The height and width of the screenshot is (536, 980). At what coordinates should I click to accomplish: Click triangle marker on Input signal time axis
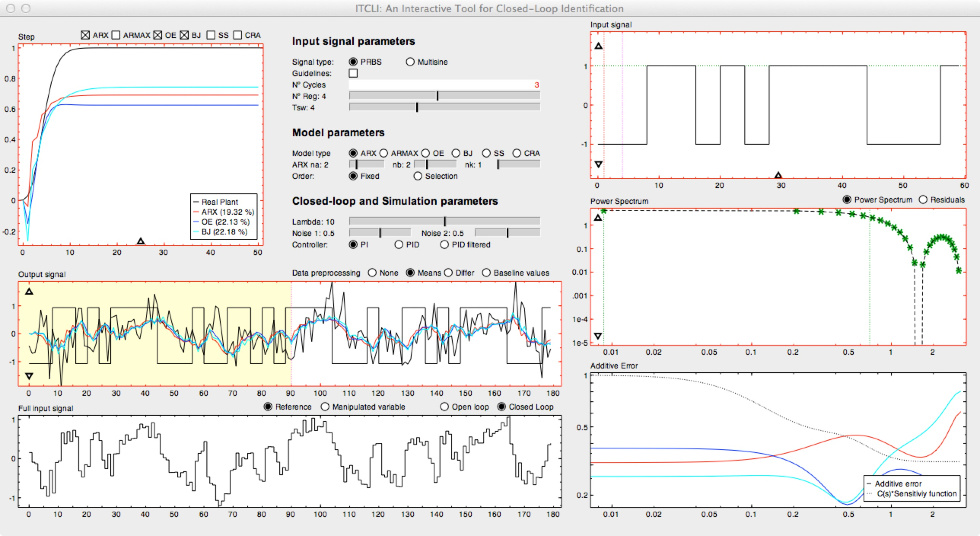tap(778, 175)
